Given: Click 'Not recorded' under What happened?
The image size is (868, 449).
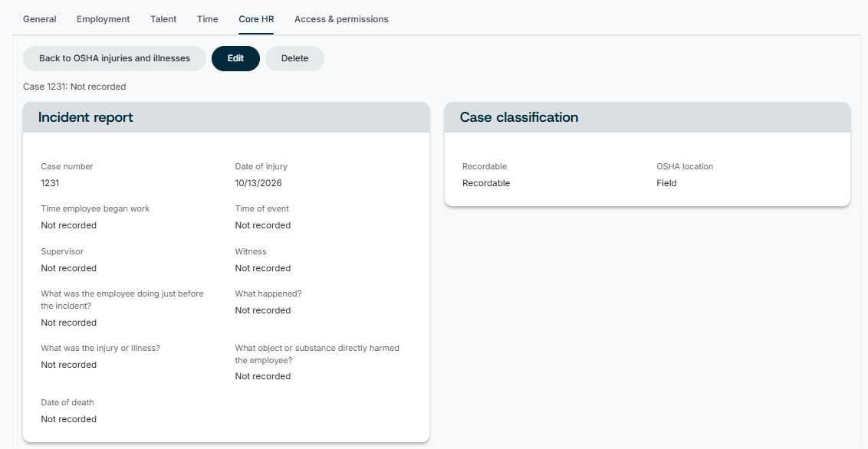Looking at the screenshot, I should 263,310.
